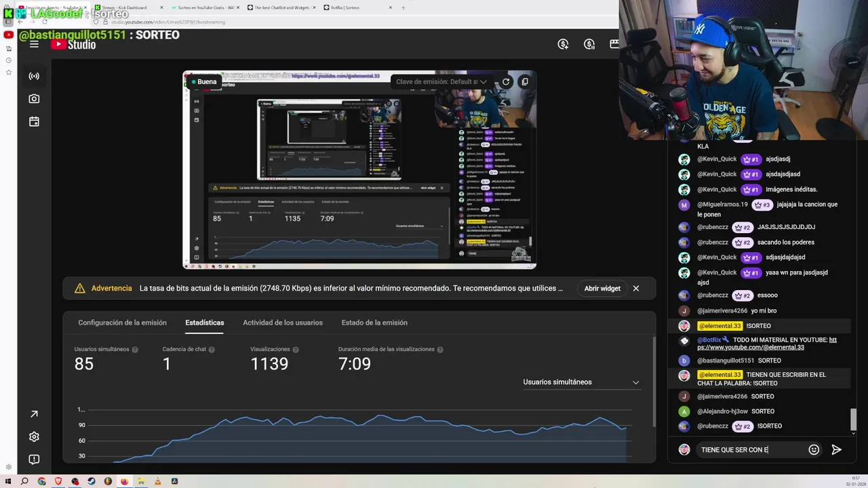Click the Buena stream health badge
868x488 pixels.
pyautogui.click(x=203, y=82)
